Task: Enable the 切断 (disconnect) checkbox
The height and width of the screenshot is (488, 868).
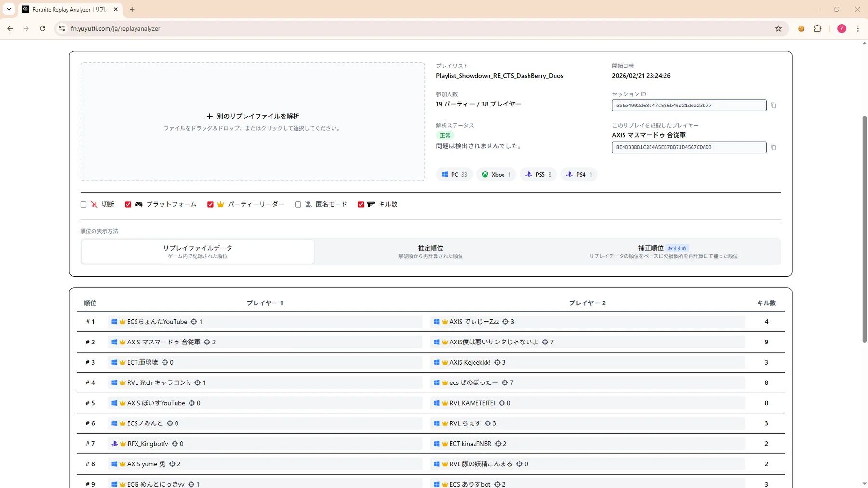Action: click(x=83, y=204)
